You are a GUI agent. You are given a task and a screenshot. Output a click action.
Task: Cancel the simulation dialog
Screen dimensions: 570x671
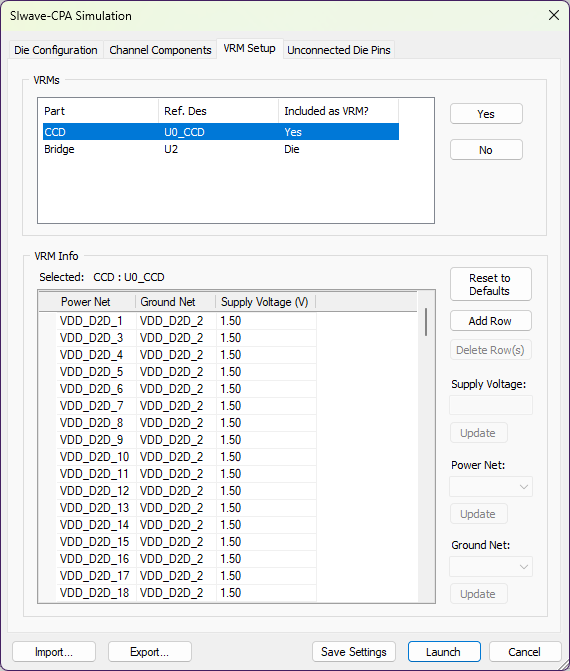525,652
